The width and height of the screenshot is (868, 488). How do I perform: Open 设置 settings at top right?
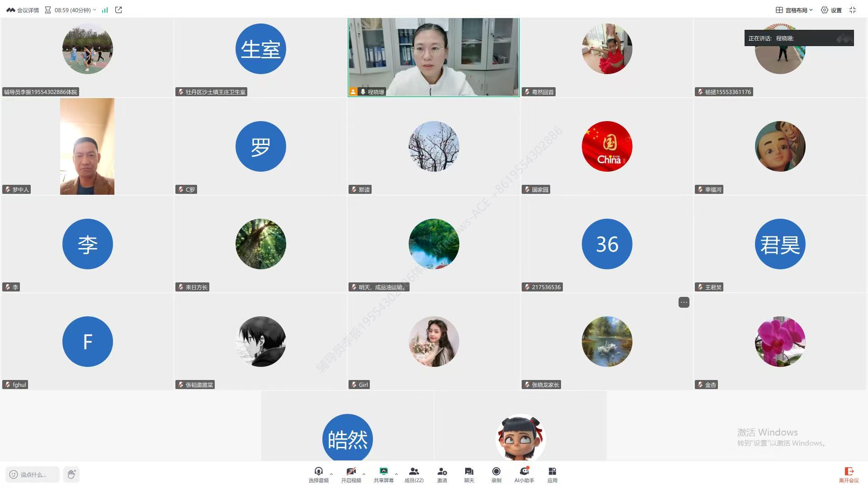click(831, 10)
